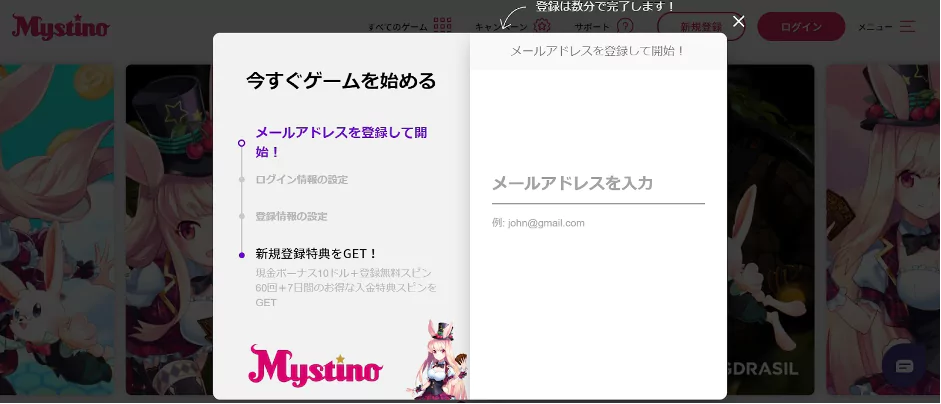This screenshot has width=941, height=404.
Task: Click the Mystino logo inside the dialog
Action: (315, 365)
